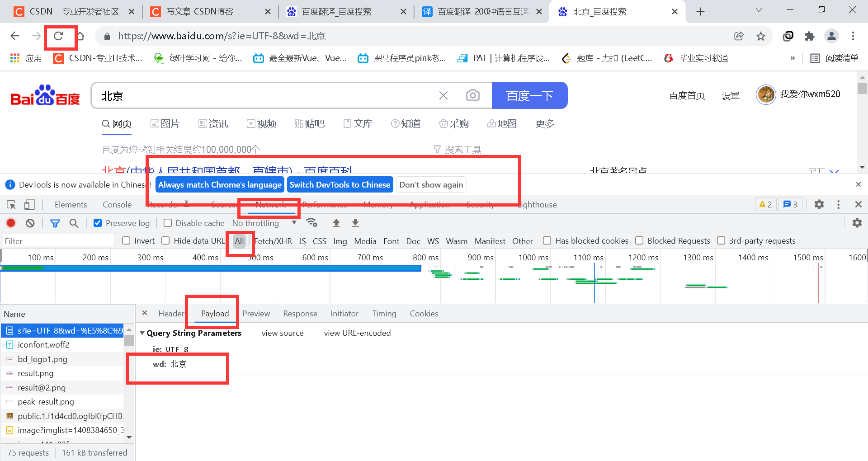The width and height of the screenshot is (868, 461).
Task: Open the Preview tab
Action: [x=256, y=314]
